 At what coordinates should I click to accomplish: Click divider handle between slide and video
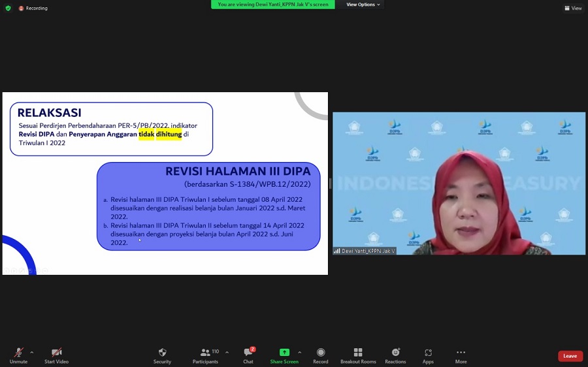point(330,183)
